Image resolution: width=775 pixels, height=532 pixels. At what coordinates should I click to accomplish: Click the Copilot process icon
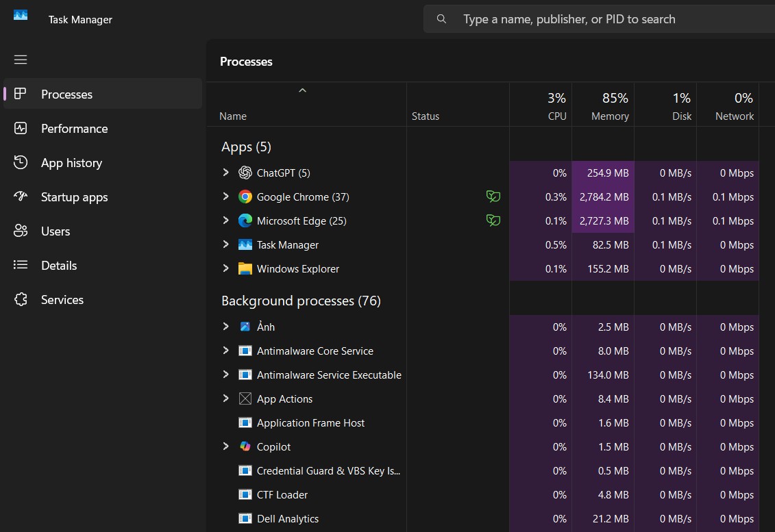tap(245, 447)
